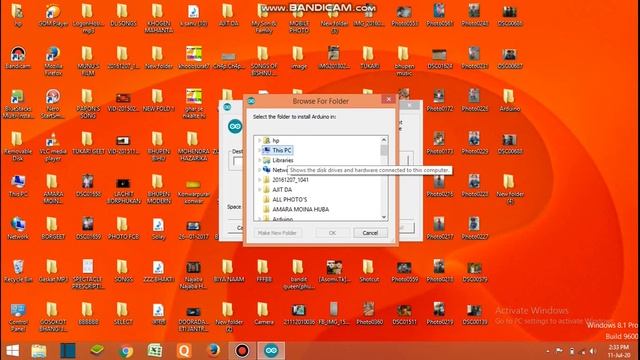The image size is (640, 360).
Task: Open the Start menu
Action: (x=12, y=351)
